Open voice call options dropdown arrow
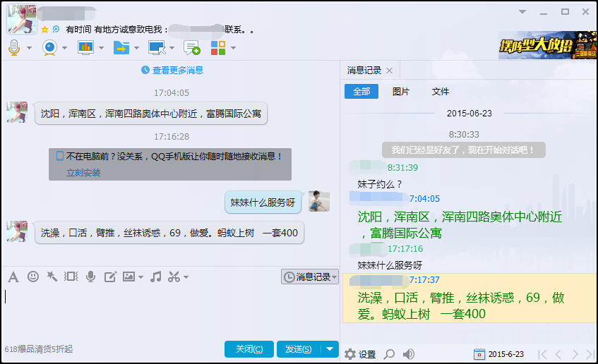The height and width of the screenshot is (364, 598). 29,48
